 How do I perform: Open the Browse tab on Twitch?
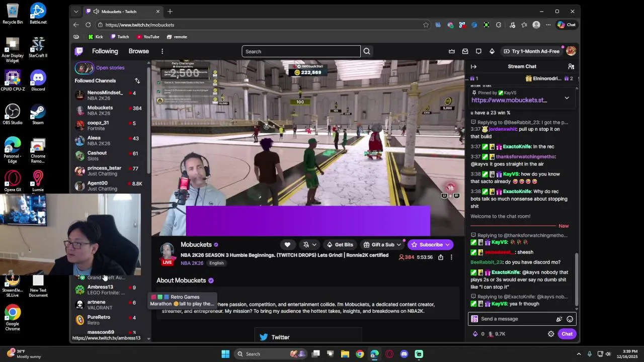click(x=138, y=51)
